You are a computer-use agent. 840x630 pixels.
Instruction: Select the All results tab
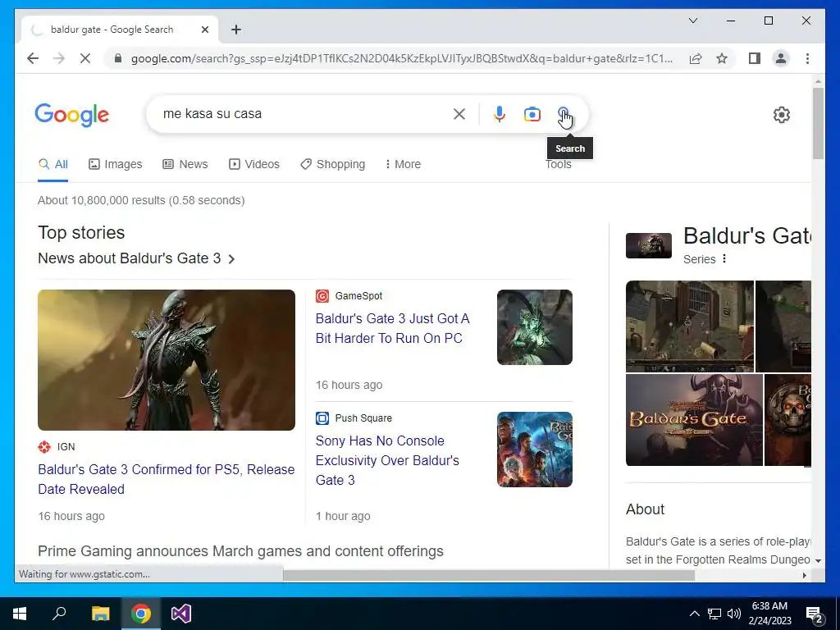click(x=53, y=164)
